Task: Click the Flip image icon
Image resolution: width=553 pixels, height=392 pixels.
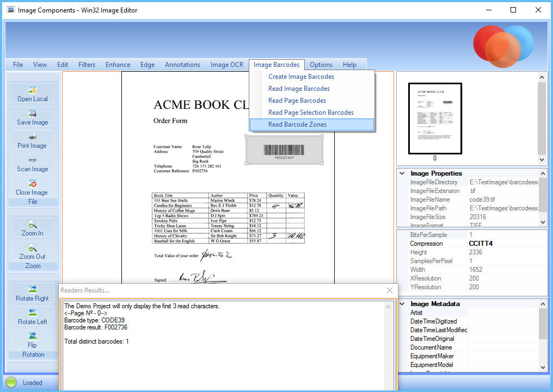Action: pos(33,335)
